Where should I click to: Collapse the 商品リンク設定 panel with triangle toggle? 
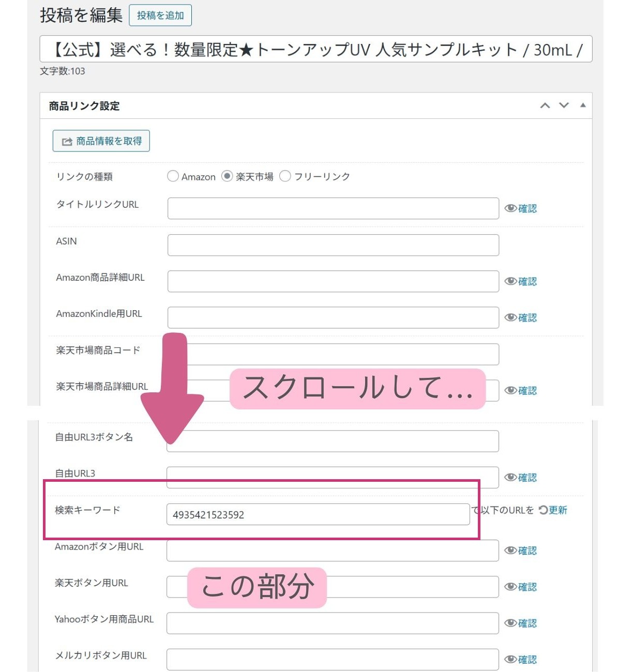[x=583, y=105]
